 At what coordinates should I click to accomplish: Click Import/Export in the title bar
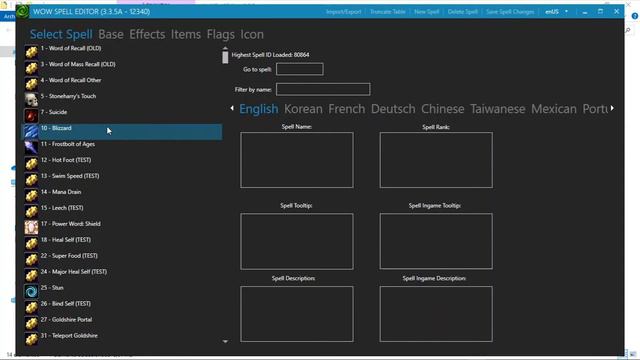pyautogui.click(x=344, y=12)
